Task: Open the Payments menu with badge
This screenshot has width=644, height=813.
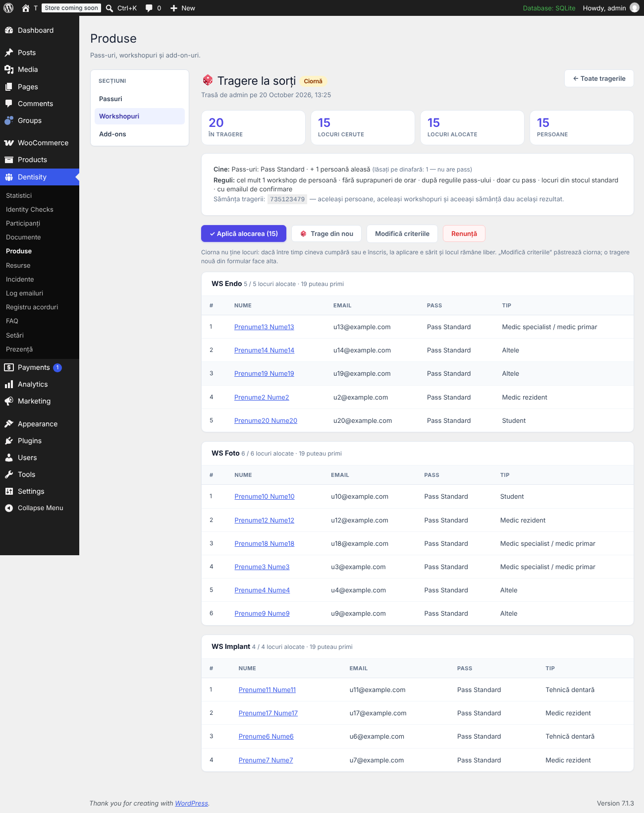Action: point(40,367)
